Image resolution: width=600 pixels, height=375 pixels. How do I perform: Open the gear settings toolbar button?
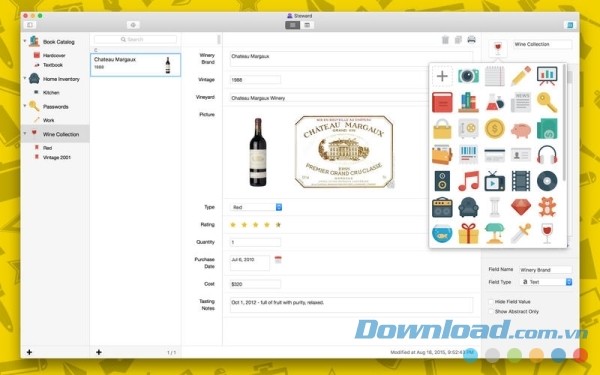tap(133, 25)
